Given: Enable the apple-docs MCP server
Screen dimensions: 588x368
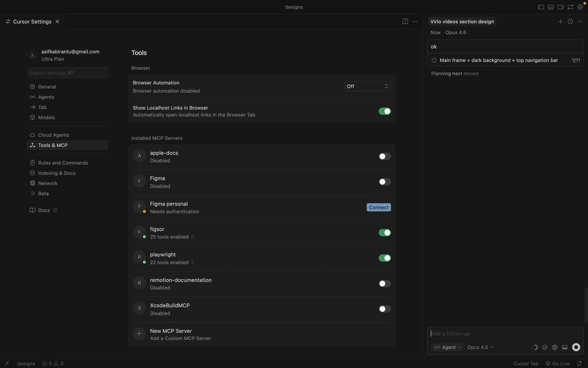Looking at the screenshot, I should (x=385, y=157).
